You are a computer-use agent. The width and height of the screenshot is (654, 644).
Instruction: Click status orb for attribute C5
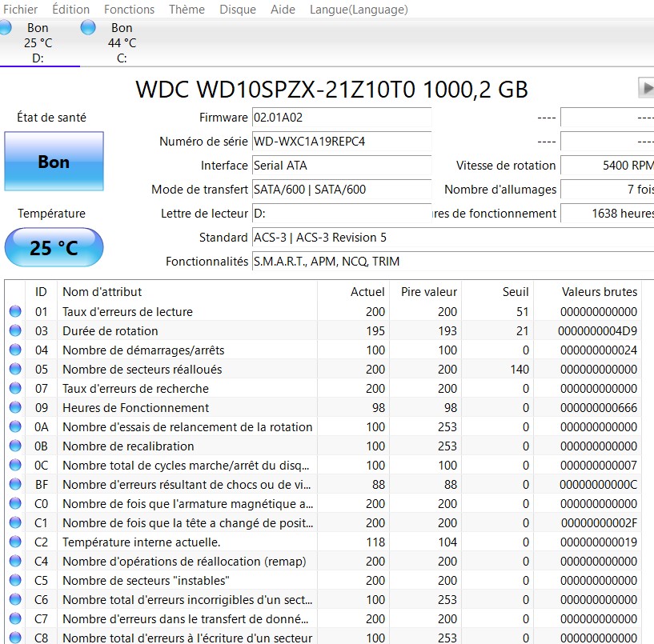(x=15, y=580)
